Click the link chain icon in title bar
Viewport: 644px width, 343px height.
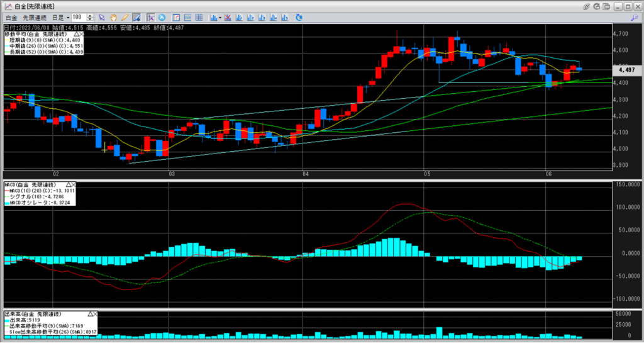point(586,6)
